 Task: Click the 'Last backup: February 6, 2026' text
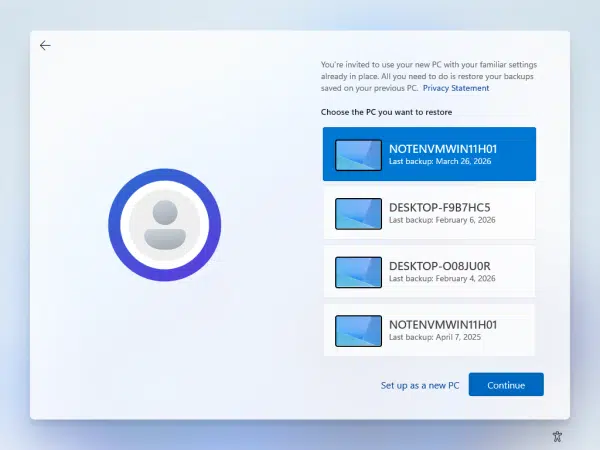[x=442, y=220]
